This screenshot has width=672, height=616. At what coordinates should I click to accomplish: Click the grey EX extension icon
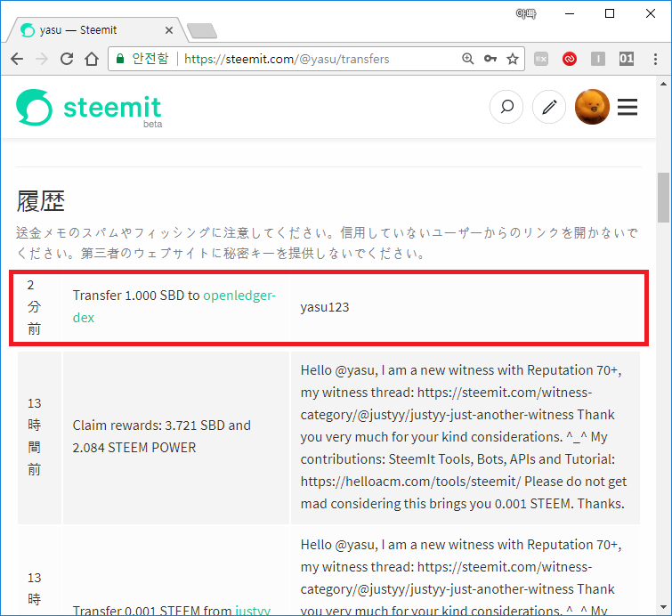pyautogui.click(x=541, y=59)
